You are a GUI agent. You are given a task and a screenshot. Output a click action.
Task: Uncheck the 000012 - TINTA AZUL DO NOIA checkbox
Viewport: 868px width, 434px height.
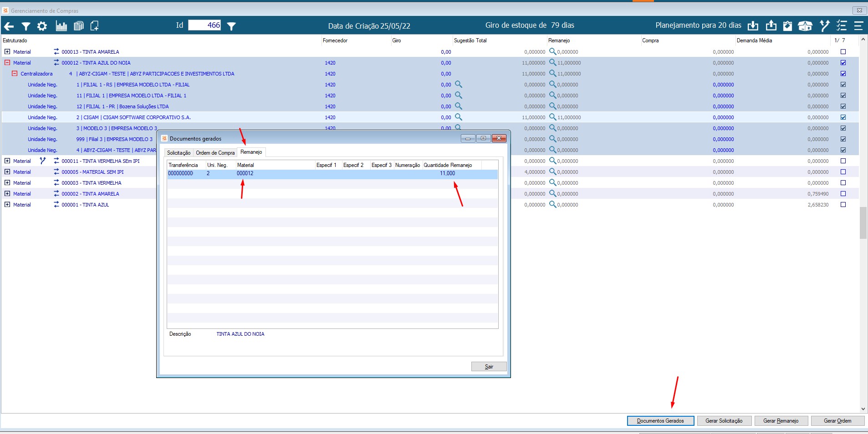(843, 63)
